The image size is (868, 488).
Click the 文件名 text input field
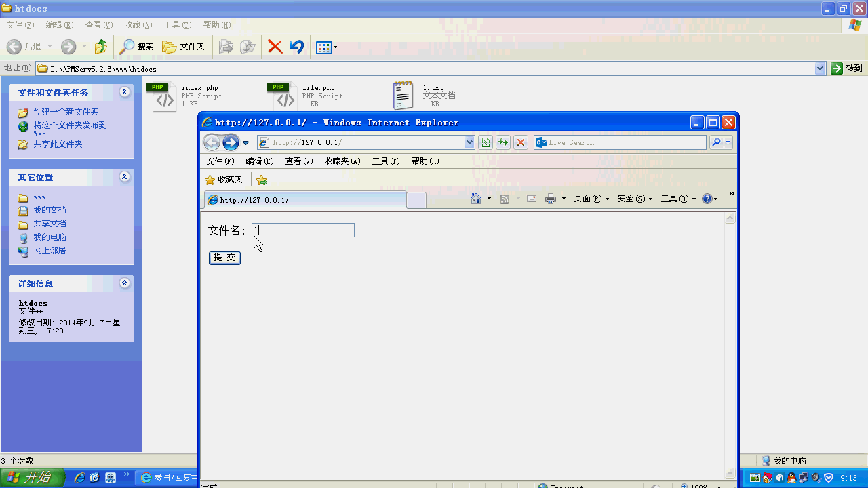pyautogui.click(x=302, y=230)
